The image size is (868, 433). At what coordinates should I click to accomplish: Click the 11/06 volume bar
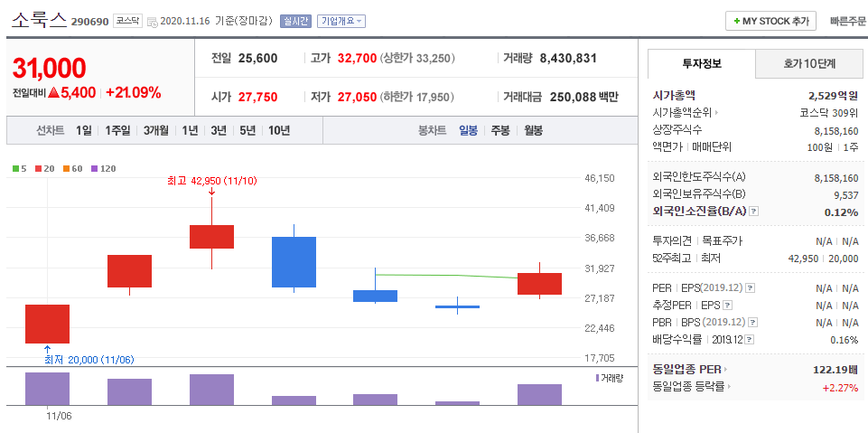pos(47,389)
